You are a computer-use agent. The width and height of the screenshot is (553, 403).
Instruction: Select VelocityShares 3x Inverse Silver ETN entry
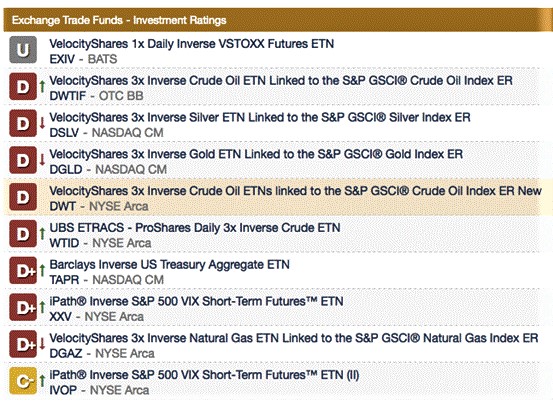pos(260,117)
